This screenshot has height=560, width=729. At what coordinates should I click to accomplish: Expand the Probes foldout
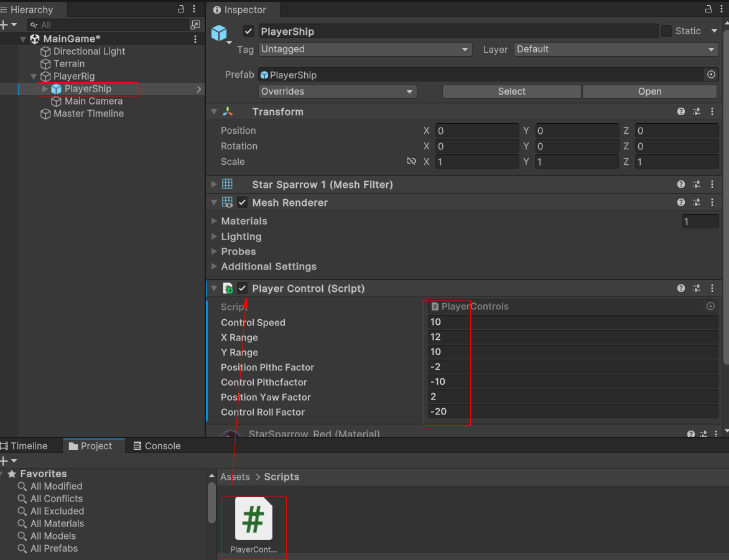tap(214, 251)
